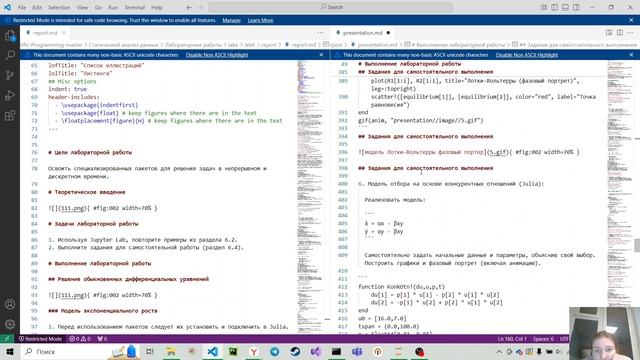Disable Non ASCII Highlight in left editor
This screenshot has height=360, width=640.
click(x=217, y=55)
